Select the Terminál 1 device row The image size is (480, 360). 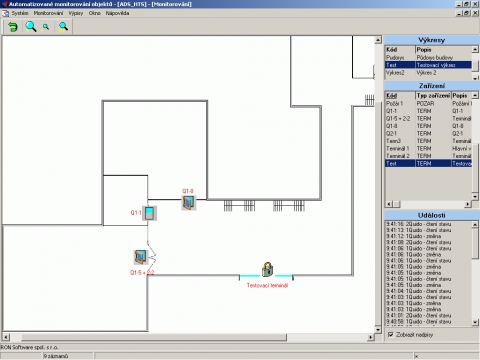pyautogui.click(x=428, y=148)
